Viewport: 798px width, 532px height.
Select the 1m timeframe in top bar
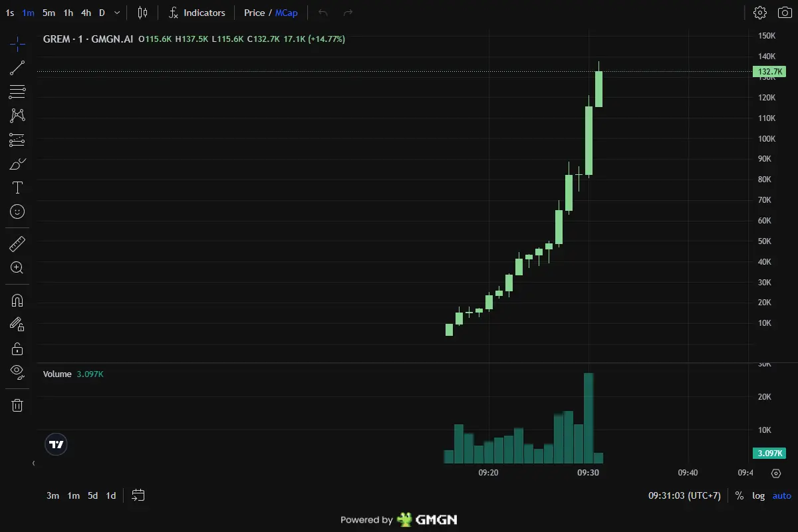(x=28, y=13)
